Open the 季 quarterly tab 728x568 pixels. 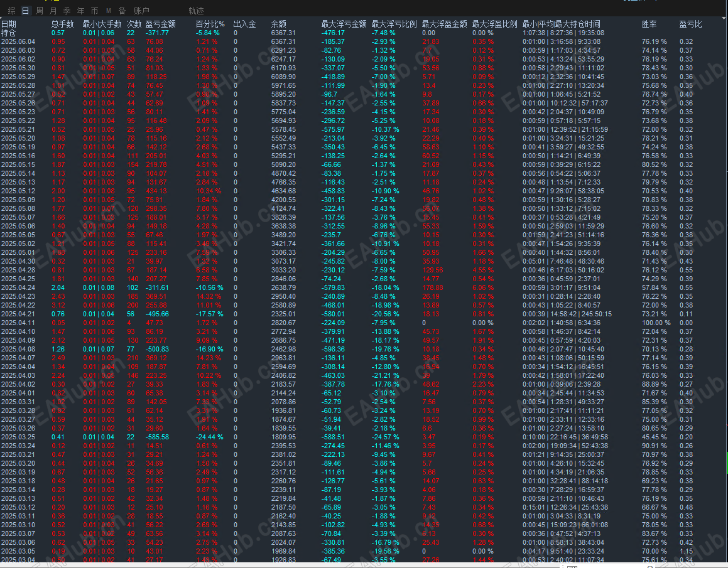coord(67,10)
